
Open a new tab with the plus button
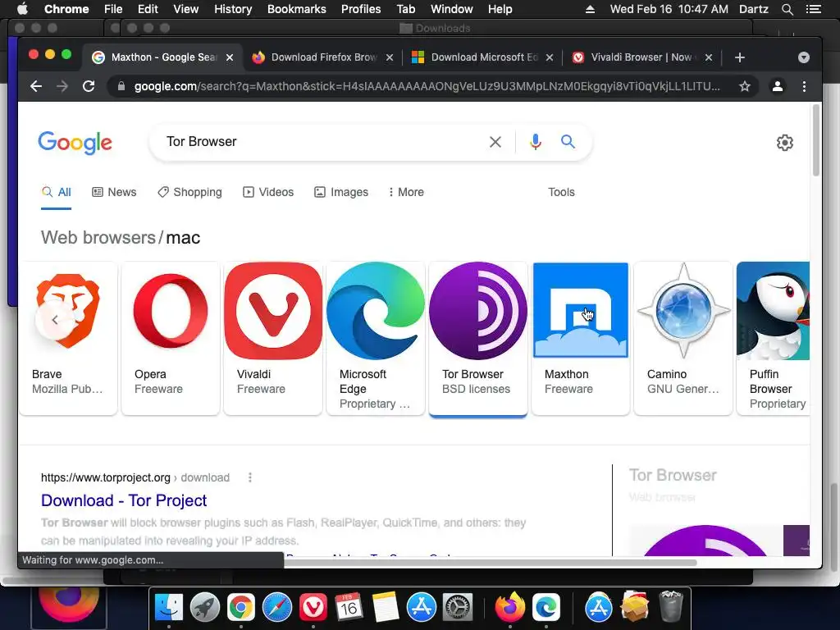[740, 57]
